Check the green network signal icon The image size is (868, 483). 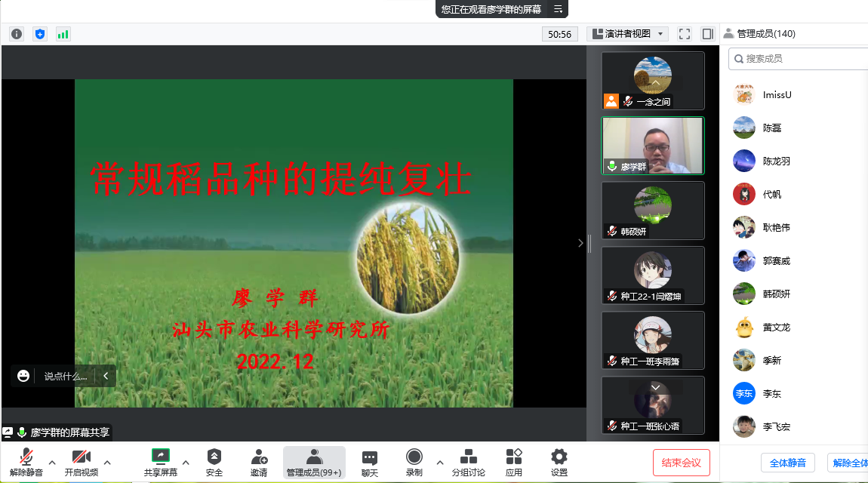(63, 34)
